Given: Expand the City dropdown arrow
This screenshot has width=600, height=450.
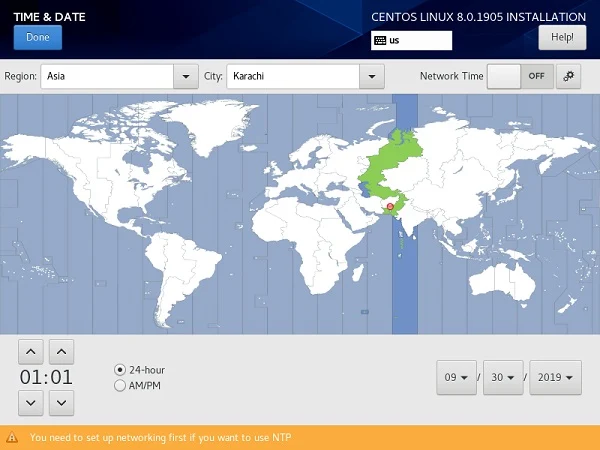Looking at the screenshot, I should click(372, 76).
